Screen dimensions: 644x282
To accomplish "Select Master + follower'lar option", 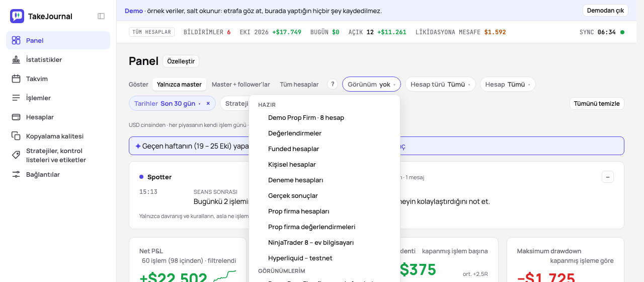I will [241, 84].
